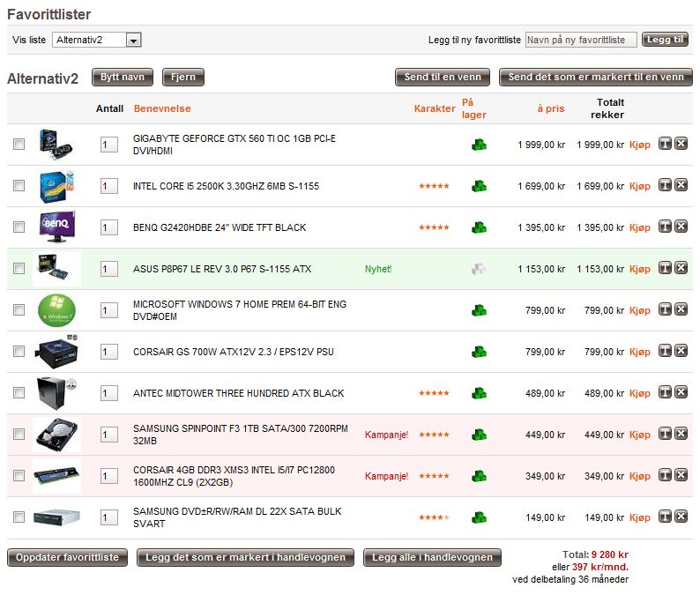Screen dimensions: 700x595
Task: Click the T icon on the Antec Midtower row
Action: 666,392
